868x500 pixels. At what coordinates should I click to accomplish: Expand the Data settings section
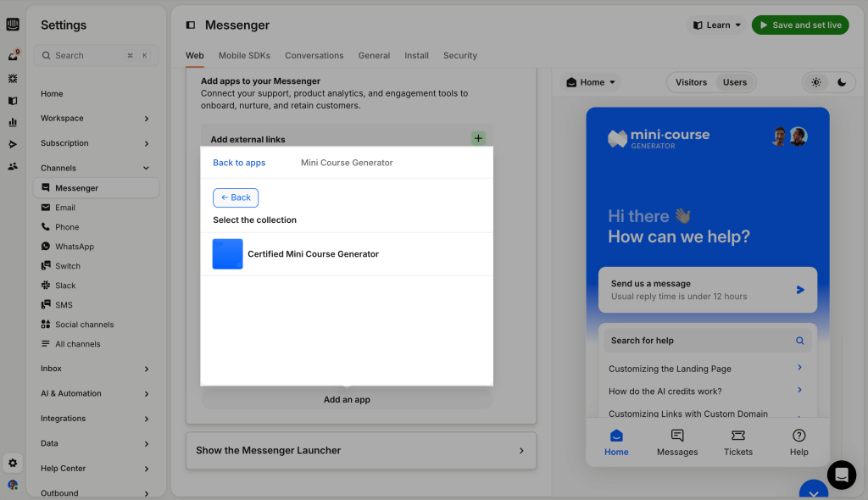(95, 443)
